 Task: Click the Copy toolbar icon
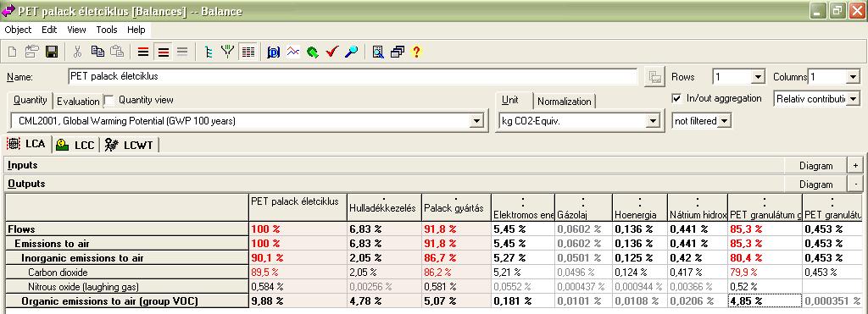pos(97,52)
